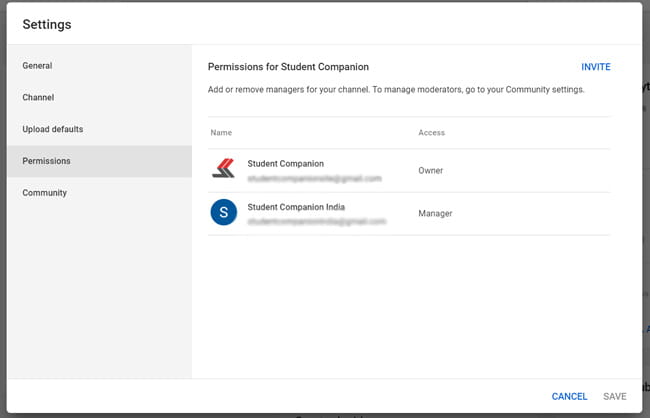This screenshot has height=418, width=650.
Task: Click the Student Companion logo avatar
Action: click(223, 169)
